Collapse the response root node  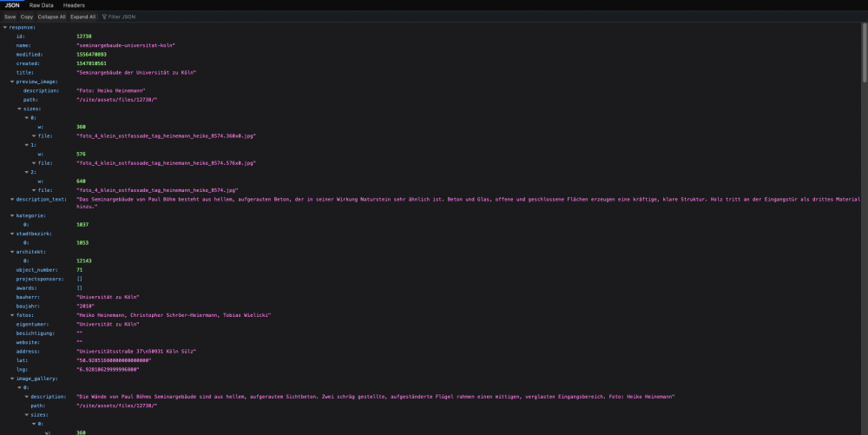[x=5, y=27]
